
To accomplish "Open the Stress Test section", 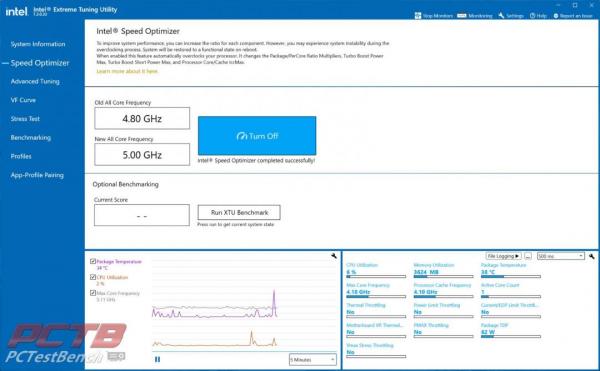I will 25,119.
